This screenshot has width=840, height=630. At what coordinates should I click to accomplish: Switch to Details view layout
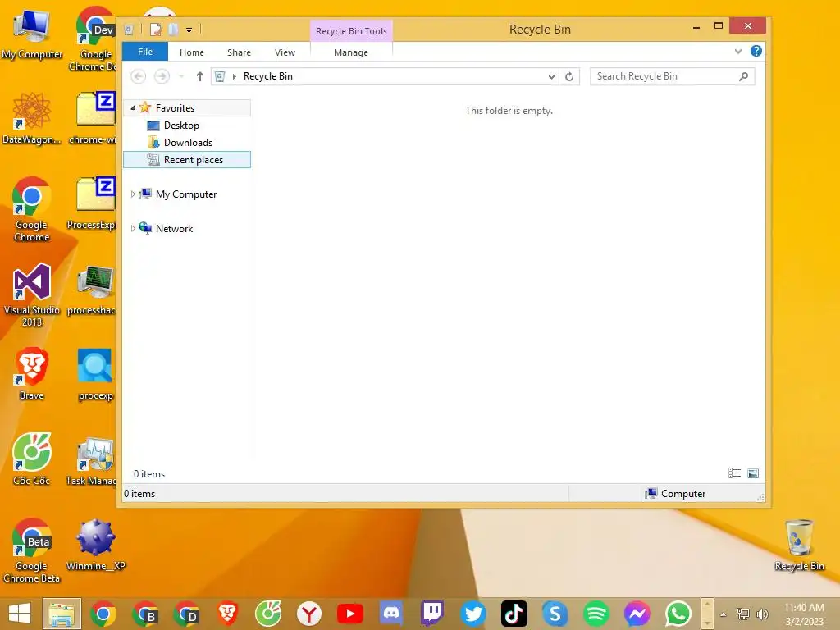(734, 473)
